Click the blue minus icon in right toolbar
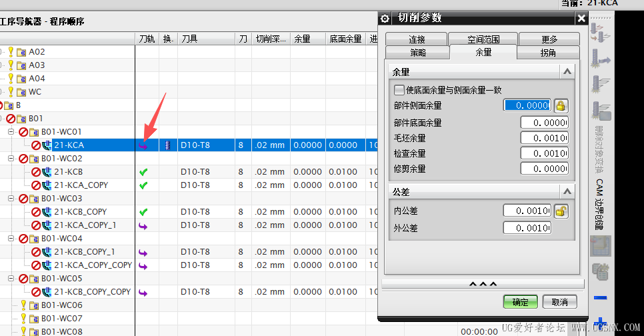The width and height of the screenshot is (644, 336). (601, 298)
